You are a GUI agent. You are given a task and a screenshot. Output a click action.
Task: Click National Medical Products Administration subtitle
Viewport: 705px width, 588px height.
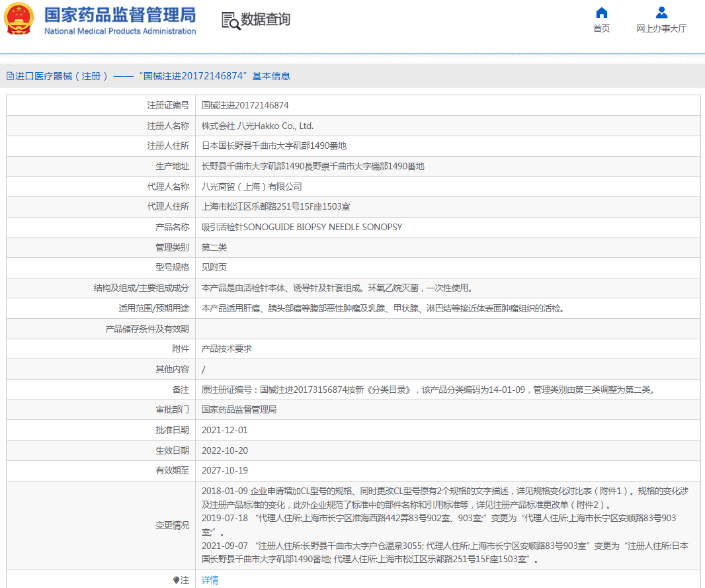tap(120, 31)
